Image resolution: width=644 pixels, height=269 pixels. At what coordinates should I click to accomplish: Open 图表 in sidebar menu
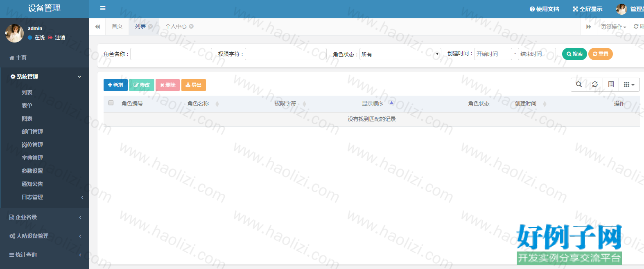(27, 119)
